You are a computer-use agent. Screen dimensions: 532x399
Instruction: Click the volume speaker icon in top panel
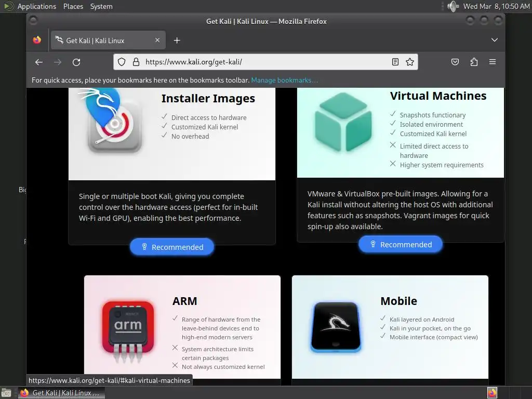point(453,6)
